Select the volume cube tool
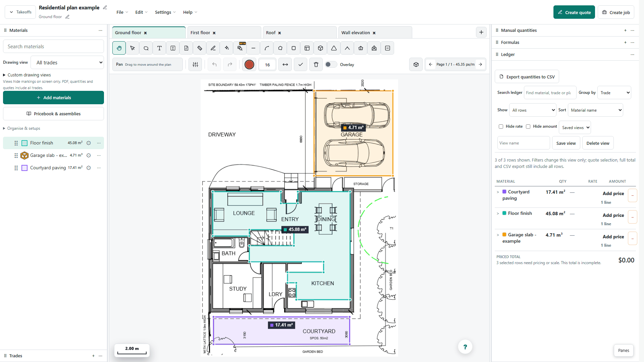The image size is (644, 362). [320, 48]
